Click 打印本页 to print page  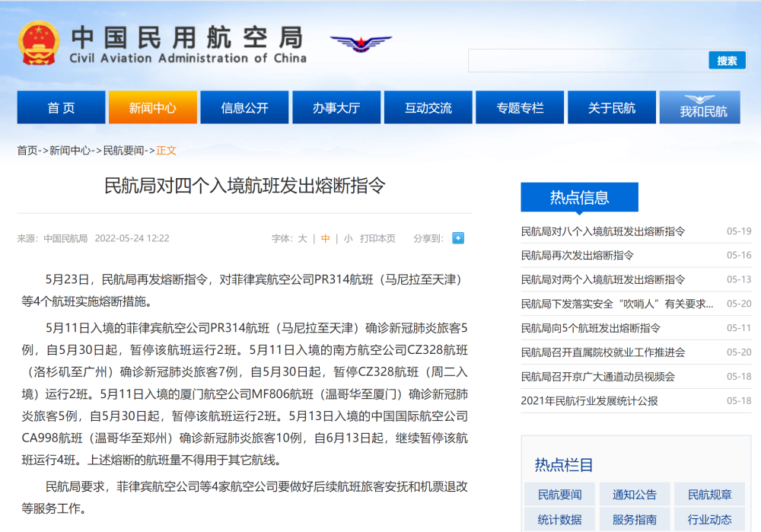(x=377, y=238)
